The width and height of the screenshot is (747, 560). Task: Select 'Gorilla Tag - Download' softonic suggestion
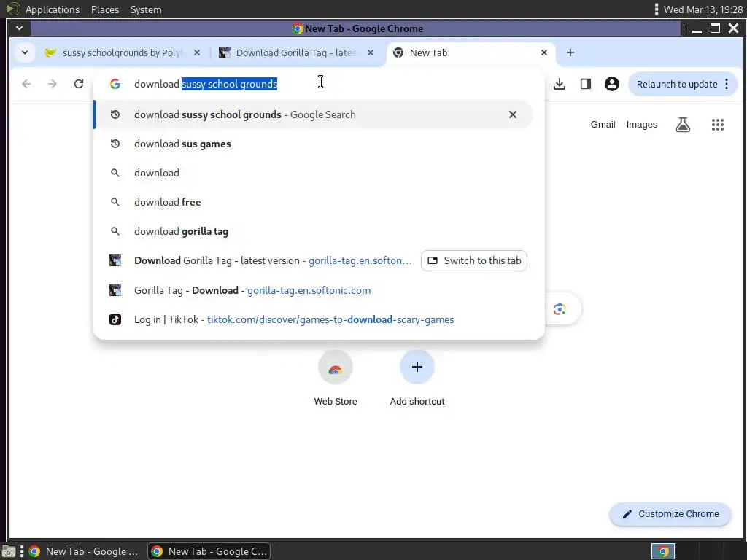click(314, 290)
